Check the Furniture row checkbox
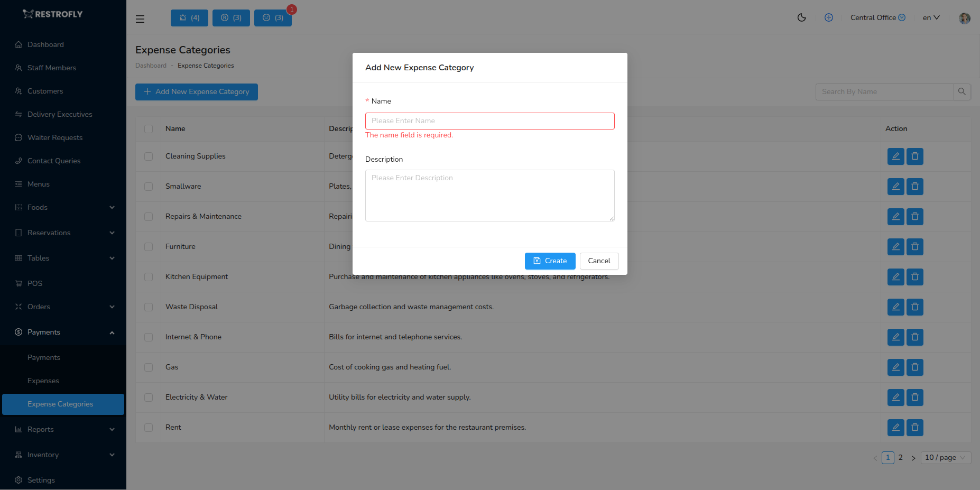Viewport: 980px width, 490px height. click(x=148, y=247)
